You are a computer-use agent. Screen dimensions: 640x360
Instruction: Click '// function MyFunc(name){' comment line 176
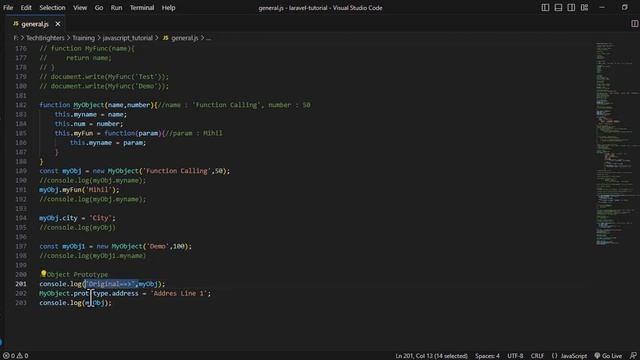87,48
